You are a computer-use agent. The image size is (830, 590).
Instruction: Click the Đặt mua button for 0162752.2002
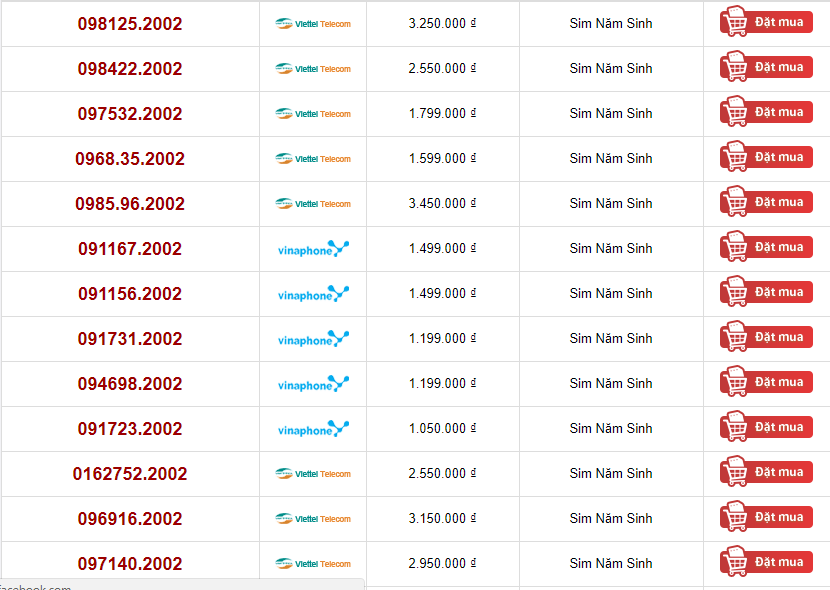pyautogui.click(x=766, y=471)
